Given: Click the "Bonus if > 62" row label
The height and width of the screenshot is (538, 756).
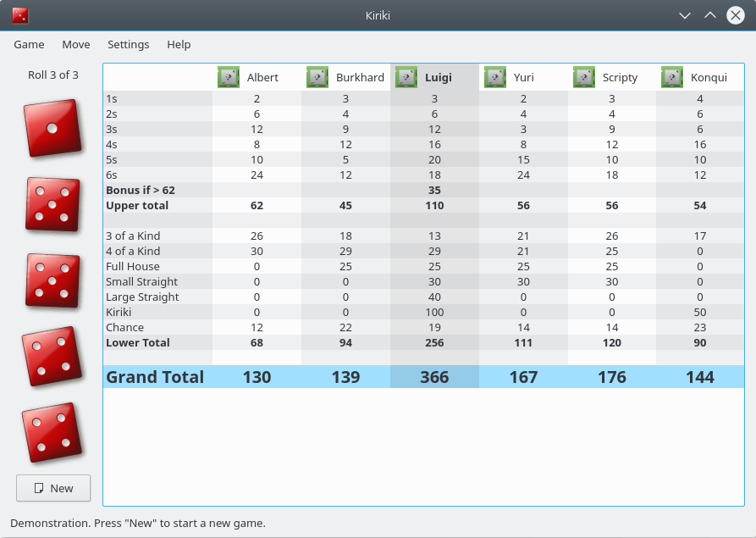Looking at the screenshot, I should tap(141, 190).
